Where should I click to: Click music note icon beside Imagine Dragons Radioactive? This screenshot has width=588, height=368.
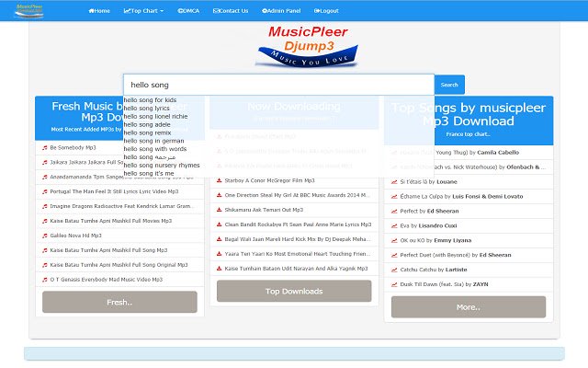[x=45, y=206]
